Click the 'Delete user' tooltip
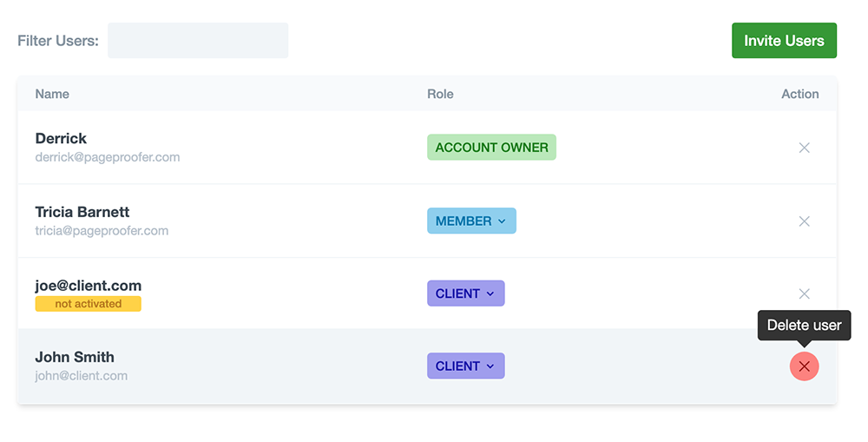The width and height of the screenshot is (868, 442). [x=804, y=326]
